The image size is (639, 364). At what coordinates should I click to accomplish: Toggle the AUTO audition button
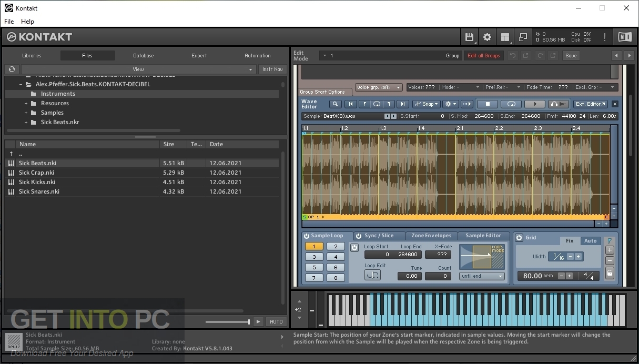[276, 321]
